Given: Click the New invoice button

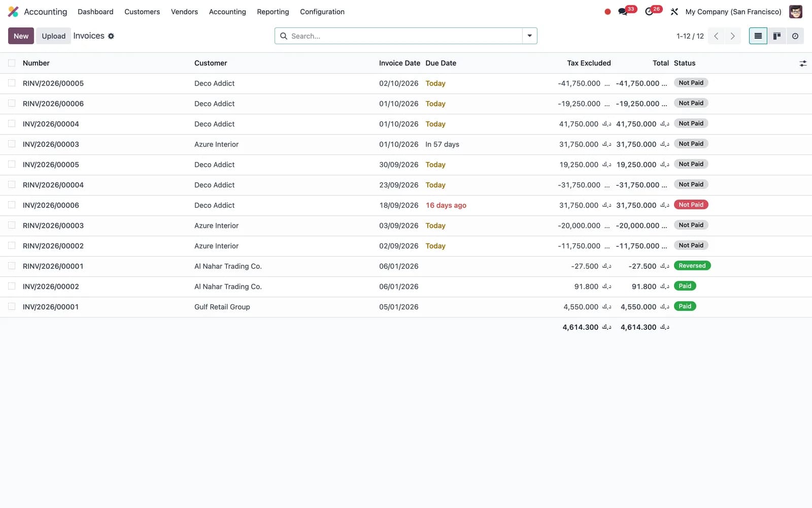Looking at the screenshot, I should tap(21, 36).
